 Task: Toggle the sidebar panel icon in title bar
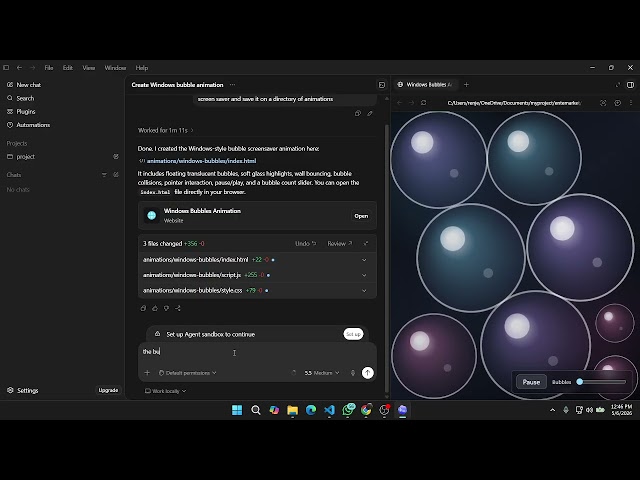tap(6, 68)
